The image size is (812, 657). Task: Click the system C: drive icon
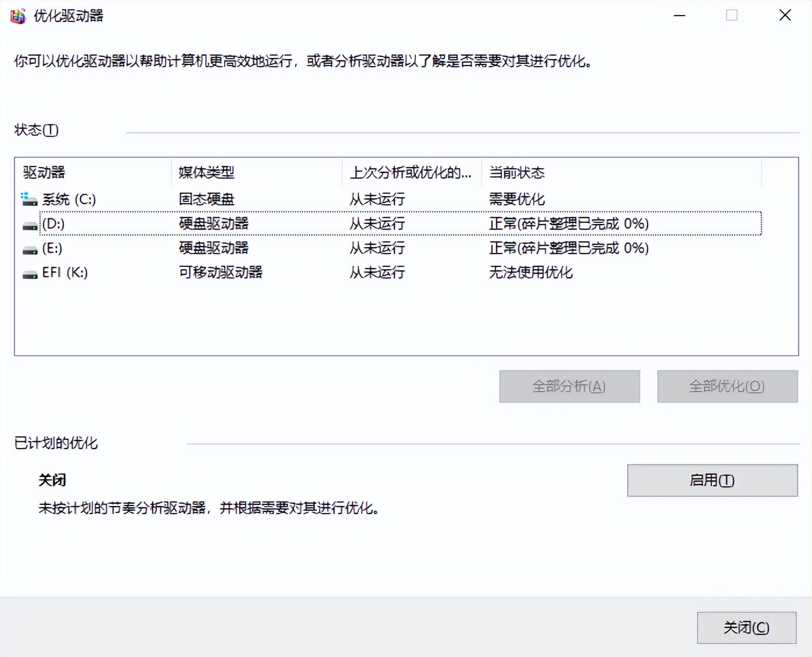pos(29,200)
